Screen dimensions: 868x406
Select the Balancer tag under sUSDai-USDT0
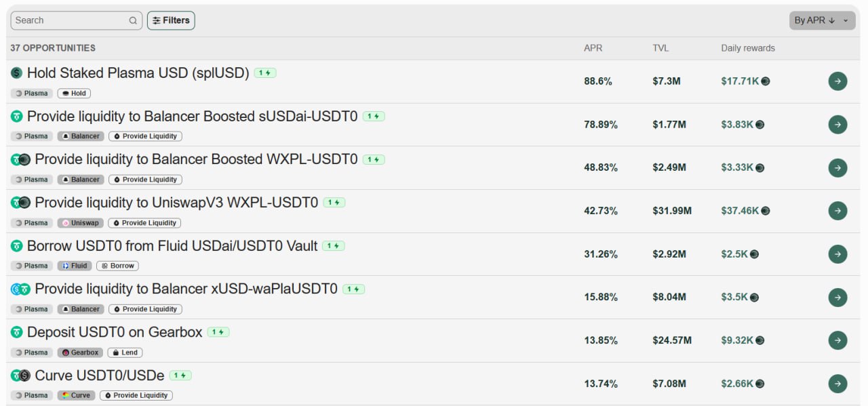click(x=81, y=136)
